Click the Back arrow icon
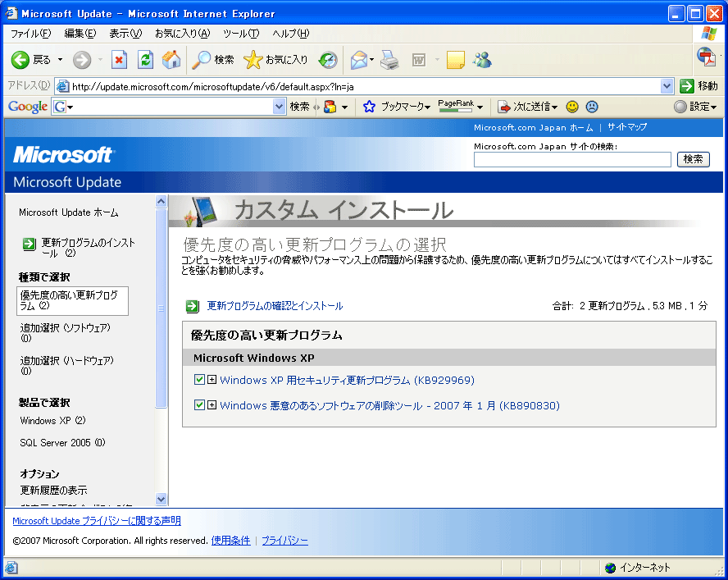The height and width of the screenshot is (580, 728). point(20,60)
